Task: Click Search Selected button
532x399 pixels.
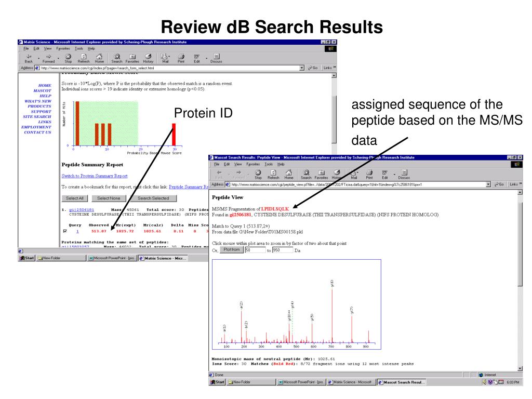Action: point(153,198)
